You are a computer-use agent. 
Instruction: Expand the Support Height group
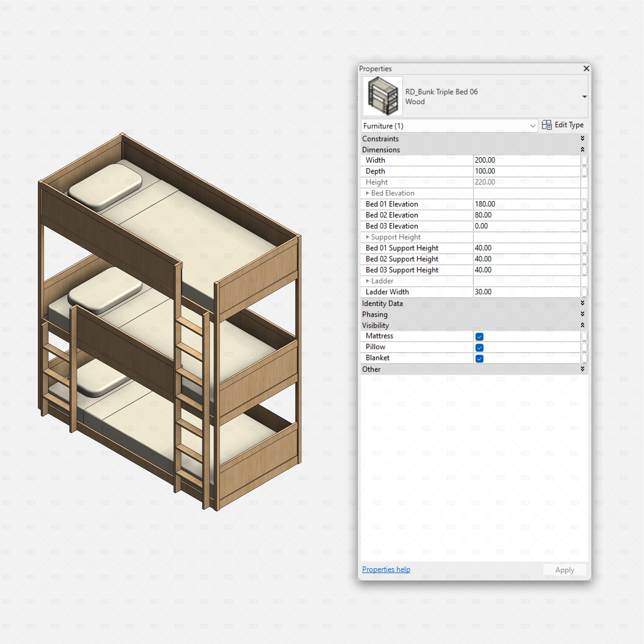pyautogui.click(x=367, y=237)
